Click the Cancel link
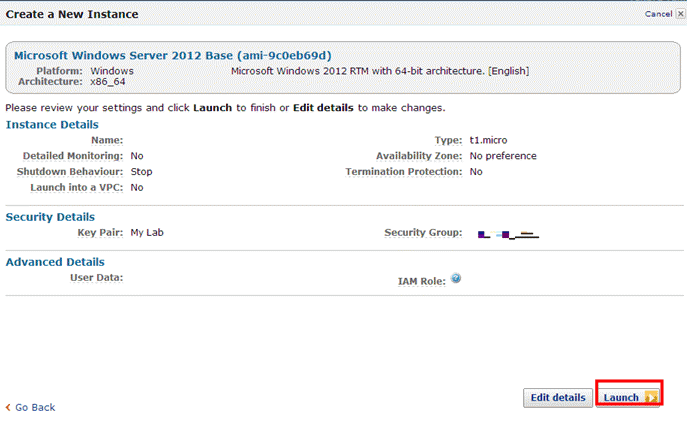 [658, 14]
